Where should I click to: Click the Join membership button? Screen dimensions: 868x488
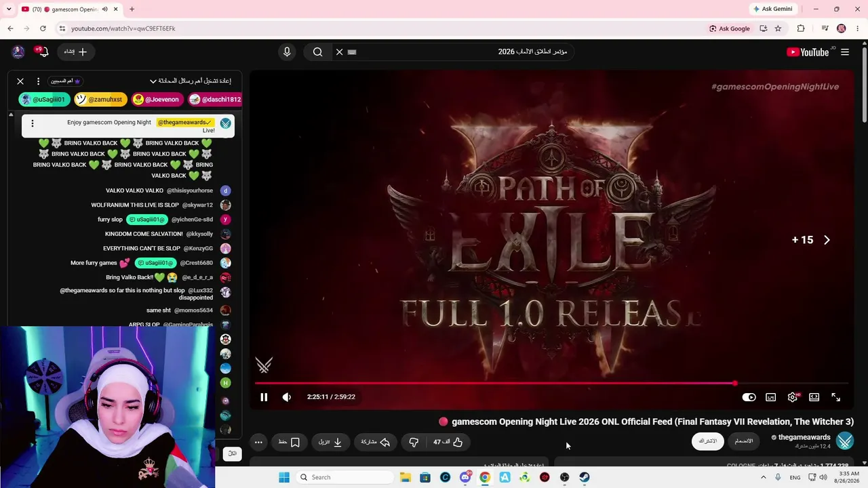tap(744, 441)
